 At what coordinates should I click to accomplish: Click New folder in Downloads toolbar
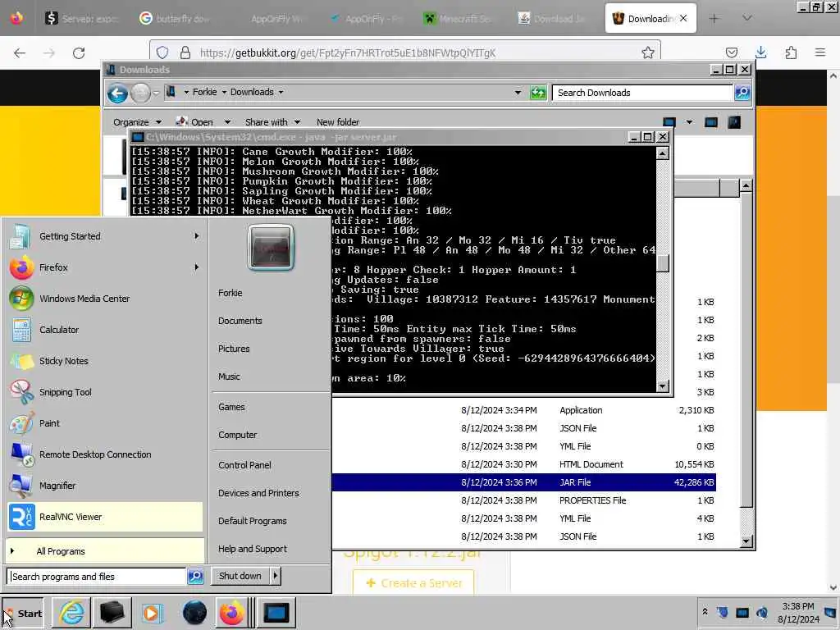(338, 122)
